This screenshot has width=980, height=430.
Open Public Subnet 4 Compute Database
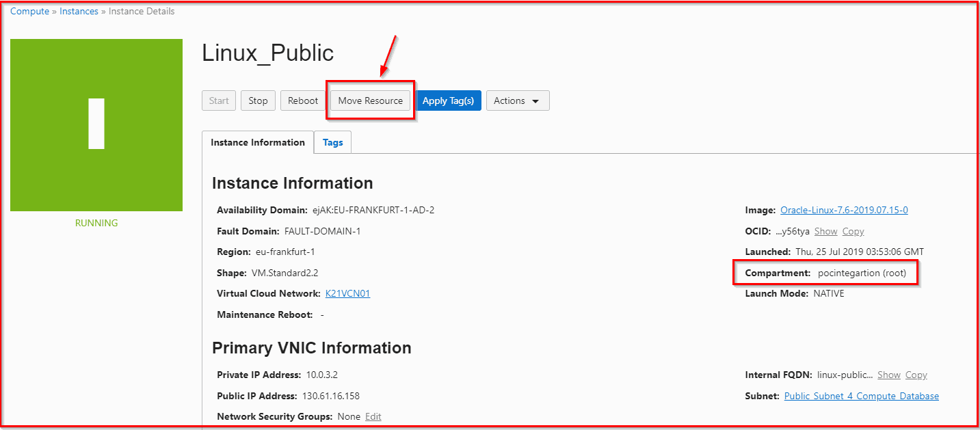click(860, 396)
